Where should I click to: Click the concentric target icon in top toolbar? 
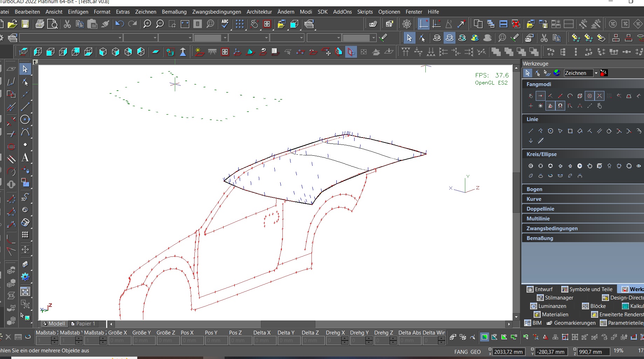pos(407,24)
